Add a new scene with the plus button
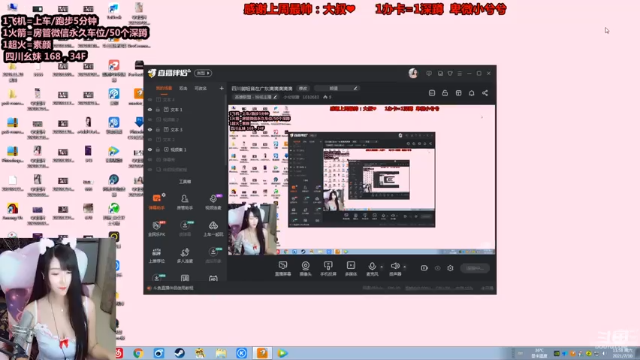Screen dimensions: 640x360 point(222,88)
